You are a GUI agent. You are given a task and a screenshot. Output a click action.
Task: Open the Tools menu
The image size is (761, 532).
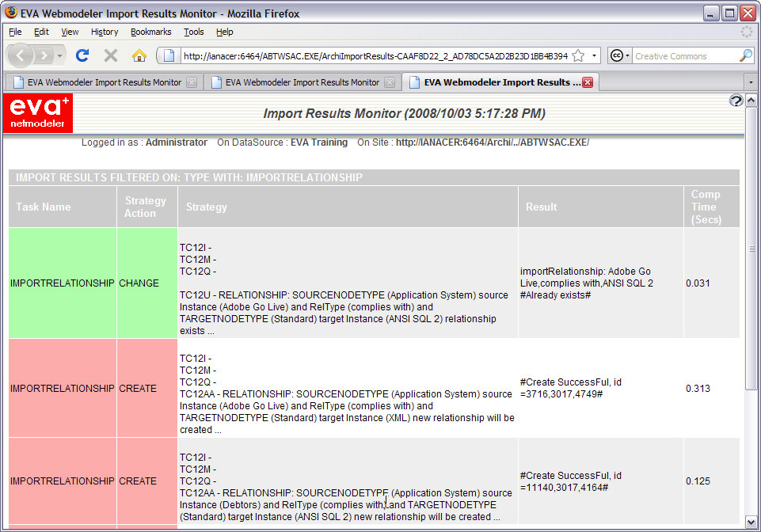tap(193, 32)
